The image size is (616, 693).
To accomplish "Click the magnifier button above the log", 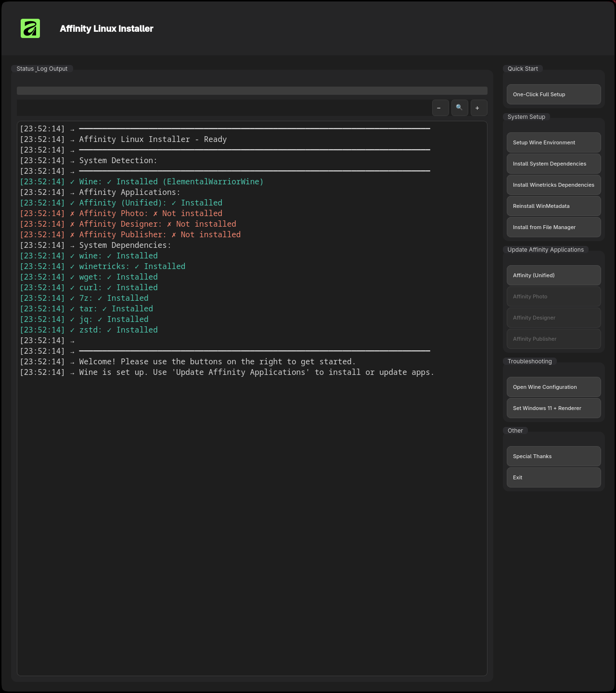I will point(460,108).
